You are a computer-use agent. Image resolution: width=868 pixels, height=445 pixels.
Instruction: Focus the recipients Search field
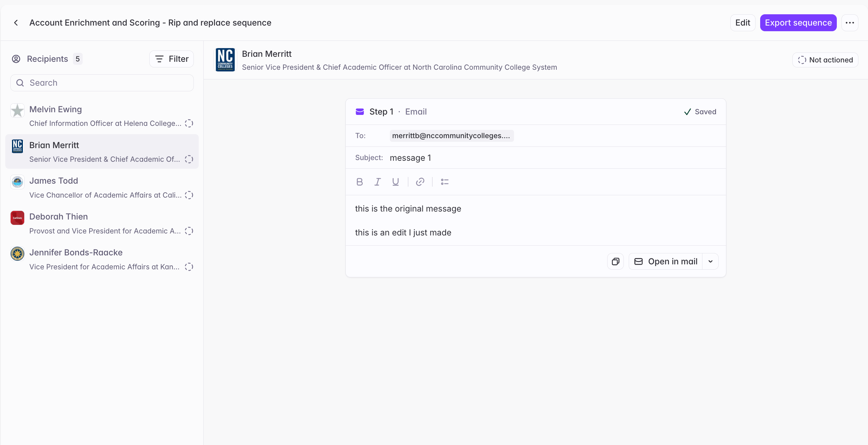(102, 83)
